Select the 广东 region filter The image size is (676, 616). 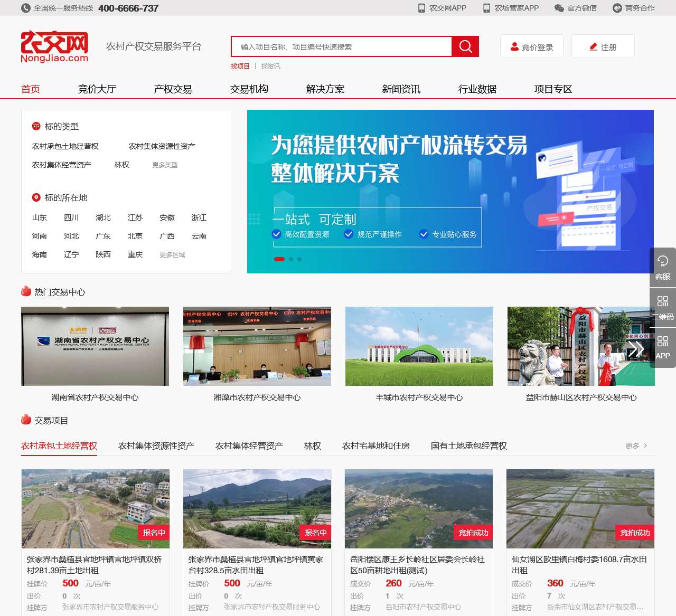(x=103, y=236)
